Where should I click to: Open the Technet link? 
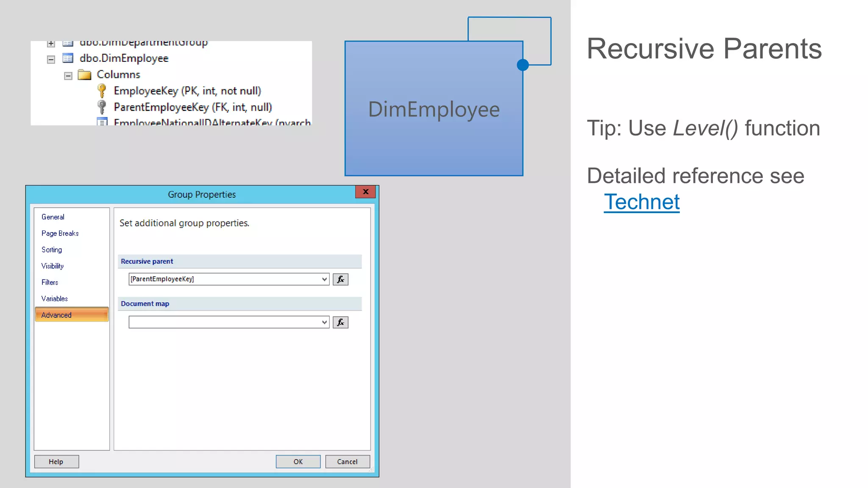tap(642, 202)
